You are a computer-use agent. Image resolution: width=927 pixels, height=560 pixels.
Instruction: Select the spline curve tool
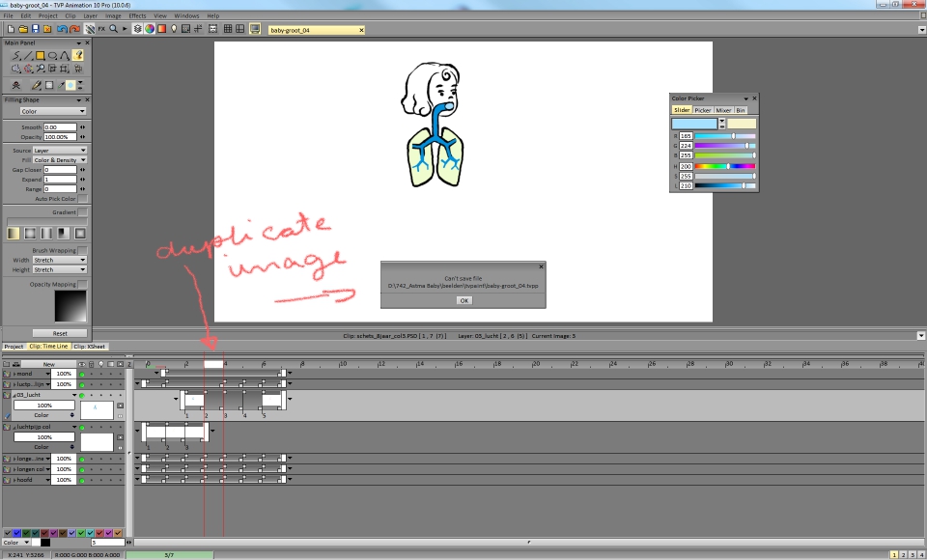[x=65, y=56]
